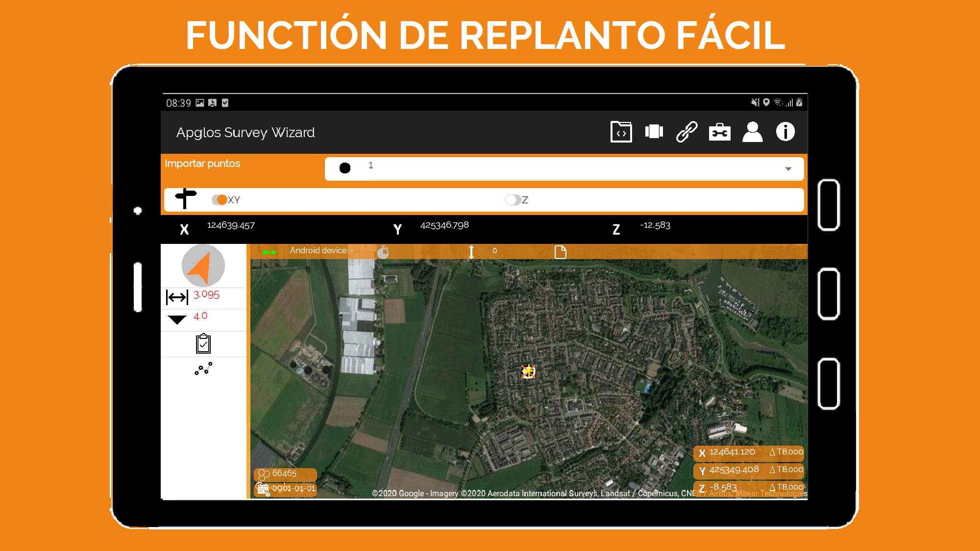Open the link connection icon

686,132
